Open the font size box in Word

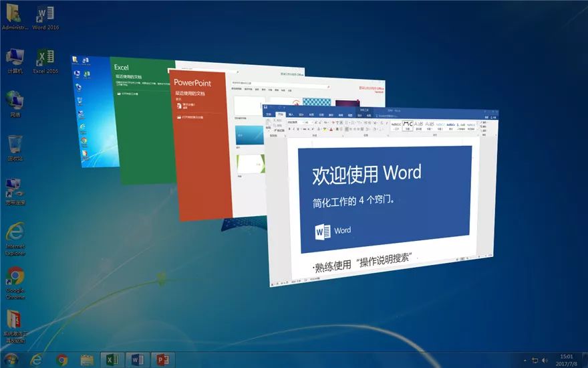(307, 122)
